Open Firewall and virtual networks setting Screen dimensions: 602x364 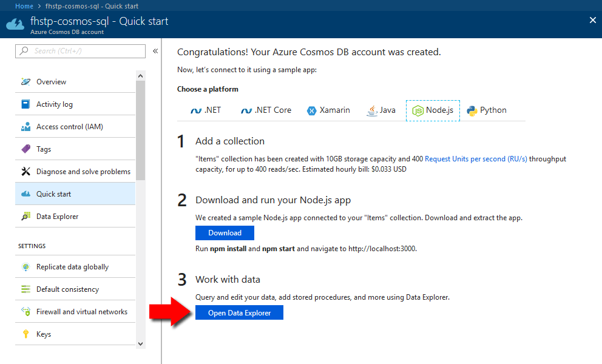tap(75, 311)
